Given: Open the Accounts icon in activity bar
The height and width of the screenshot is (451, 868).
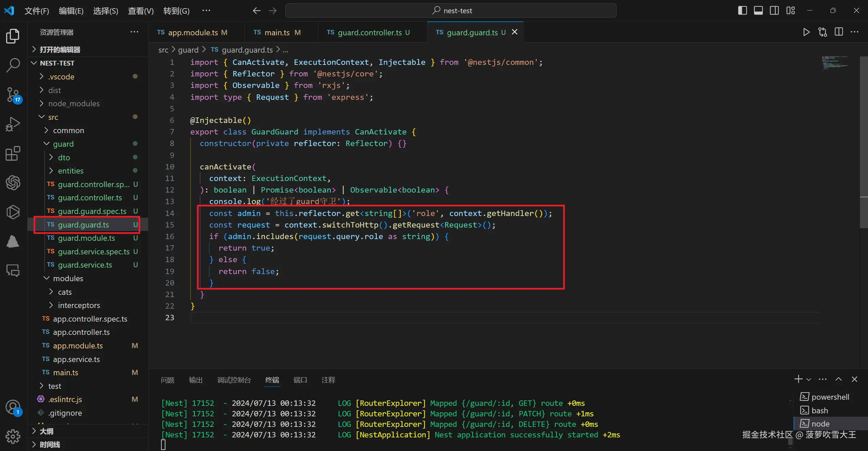Looking at the screenshot, I should [13, 407].
